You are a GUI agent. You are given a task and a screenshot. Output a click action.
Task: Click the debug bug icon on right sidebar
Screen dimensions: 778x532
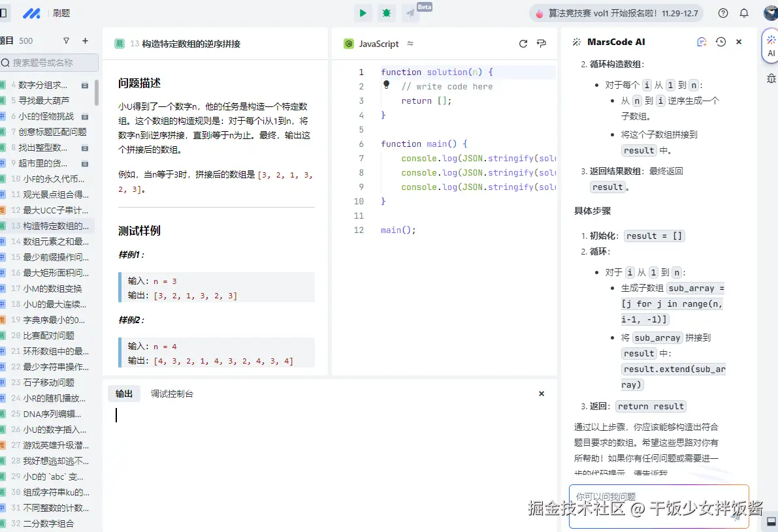coord(771,78)
